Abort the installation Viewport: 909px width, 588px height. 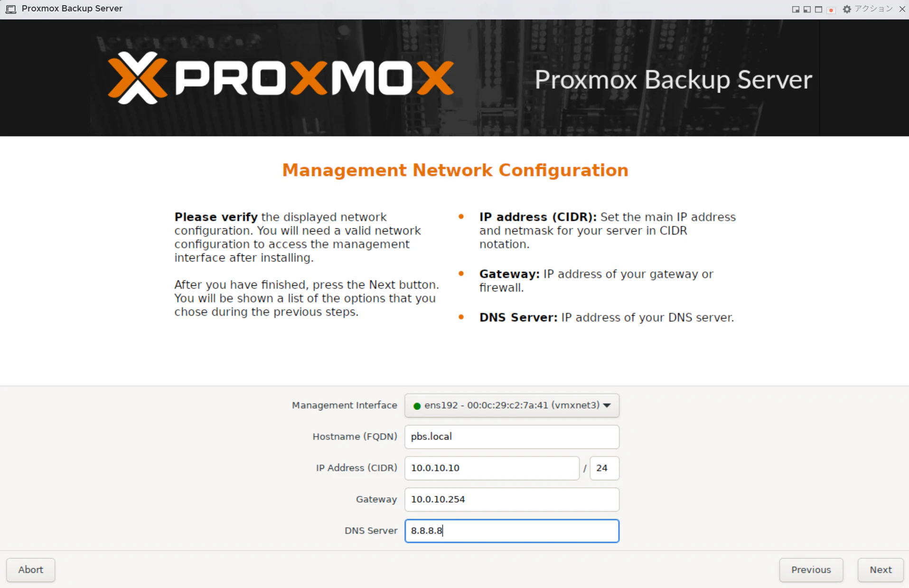point(31,569)
